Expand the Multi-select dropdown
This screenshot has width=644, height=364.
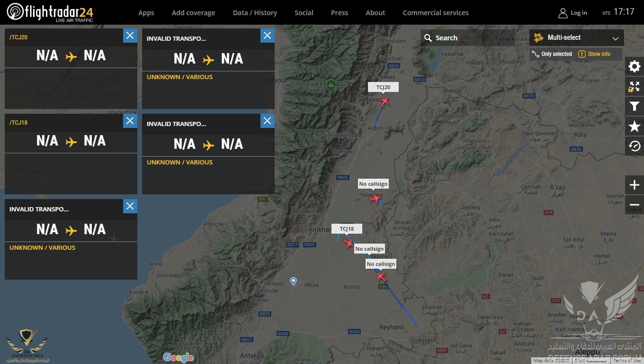pyautogui.click(x=616, y=38)
